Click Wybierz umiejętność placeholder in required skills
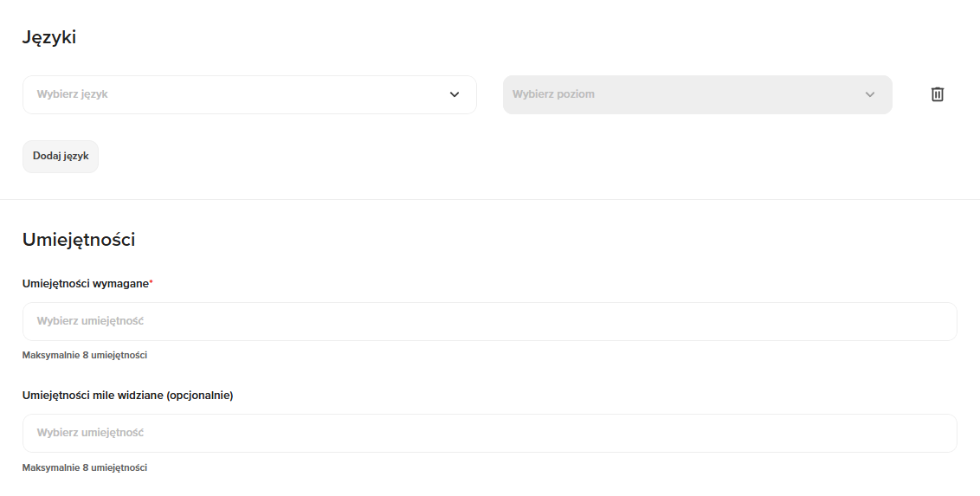 (x=90, y=321)
